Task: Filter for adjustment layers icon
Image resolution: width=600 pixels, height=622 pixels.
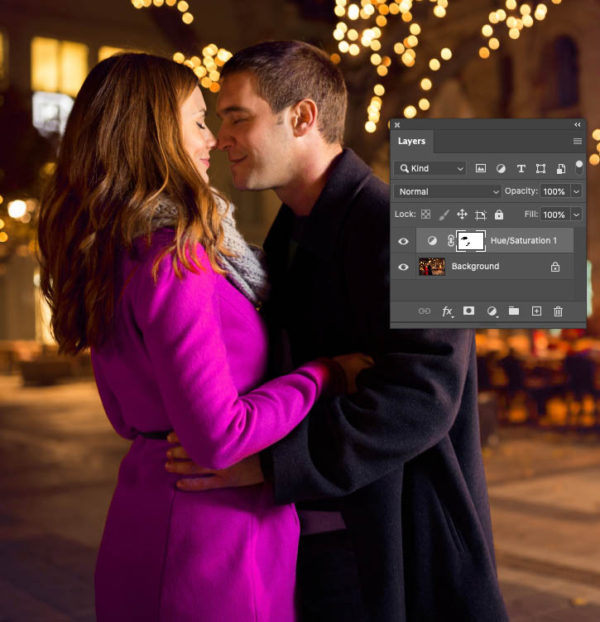Action: click(x=500, y=169)
